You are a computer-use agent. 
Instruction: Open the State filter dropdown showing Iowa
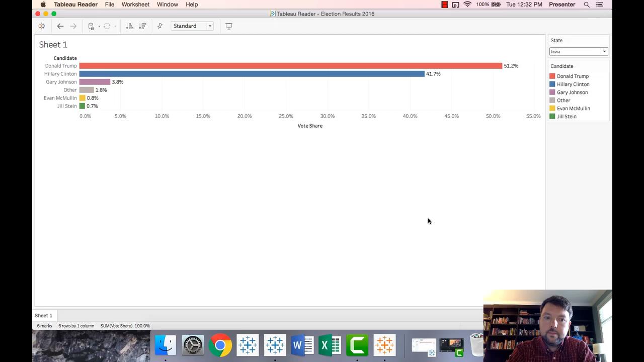coord(578,51)
